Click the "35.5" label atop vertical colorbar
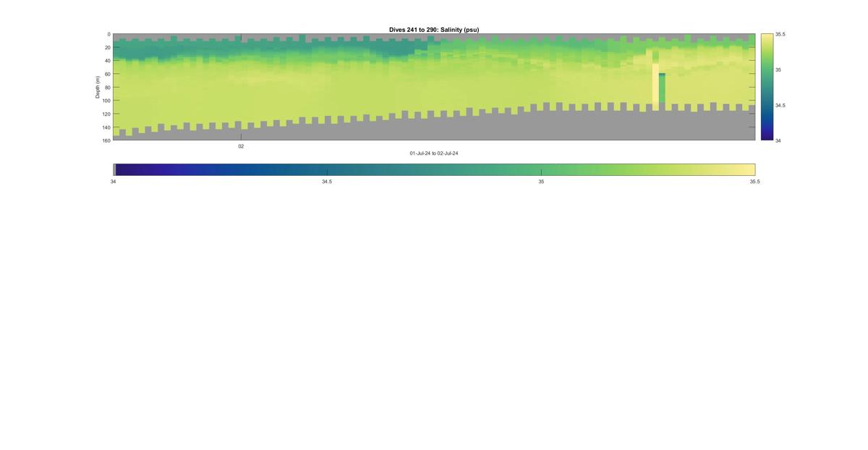This screenshot has height=450, width=868. click(x=780, y=34)
